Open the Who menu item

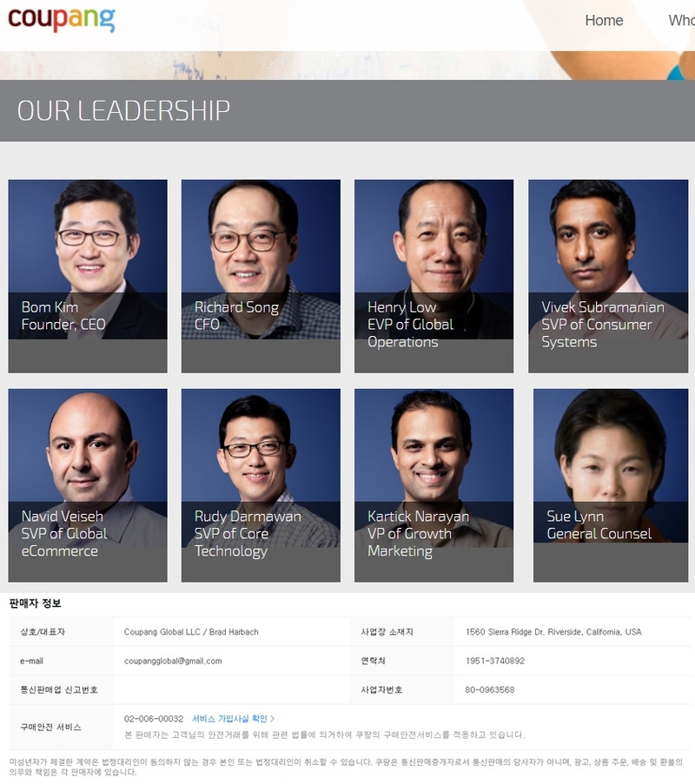click(x=681, y=21)
